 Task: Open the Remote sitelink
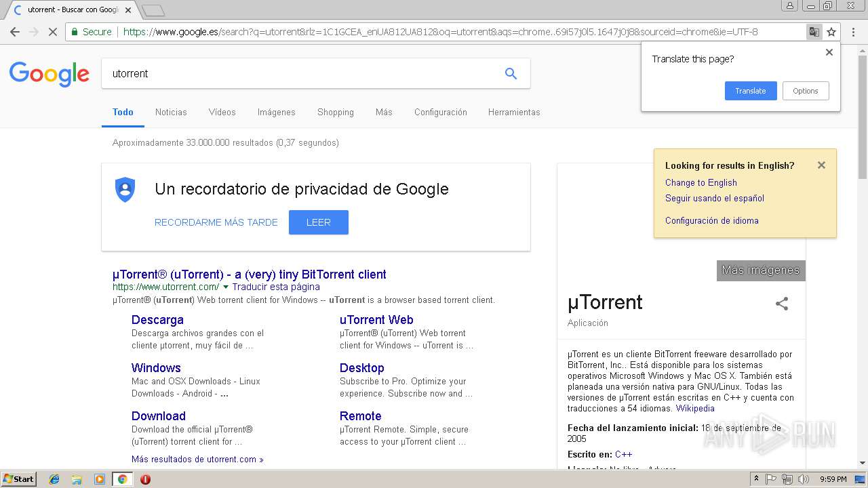[361, 416]
